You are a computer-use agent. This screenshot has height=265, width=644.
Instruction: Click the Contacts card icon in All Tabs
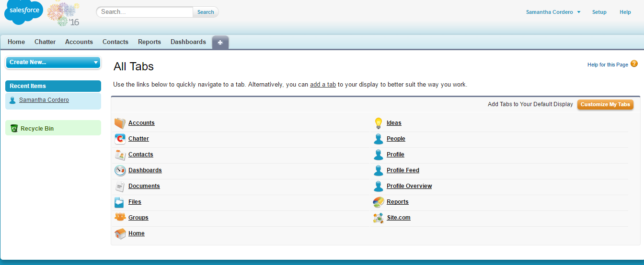[120, 155]
